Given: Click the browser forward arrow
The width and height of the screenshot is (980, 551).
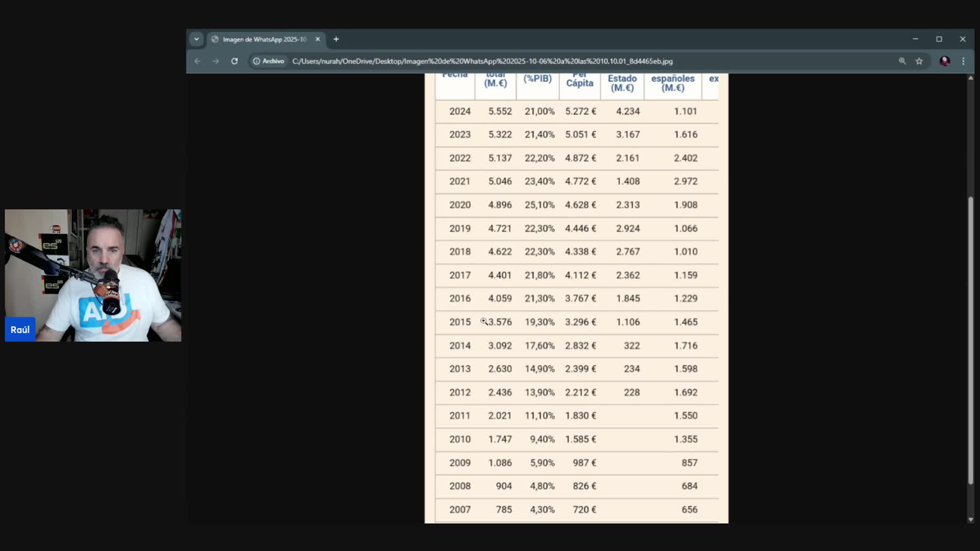Looking at the screenshot, I should pyautogui.click(x=216, y=61).
